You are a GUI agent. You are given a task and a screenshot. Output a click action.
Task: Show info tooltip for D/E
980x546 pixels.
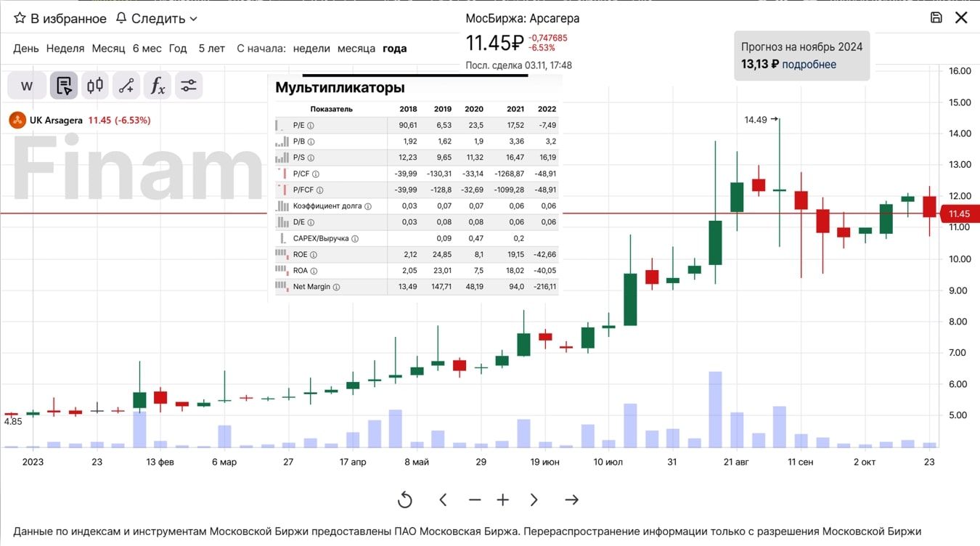pos(311,222)
